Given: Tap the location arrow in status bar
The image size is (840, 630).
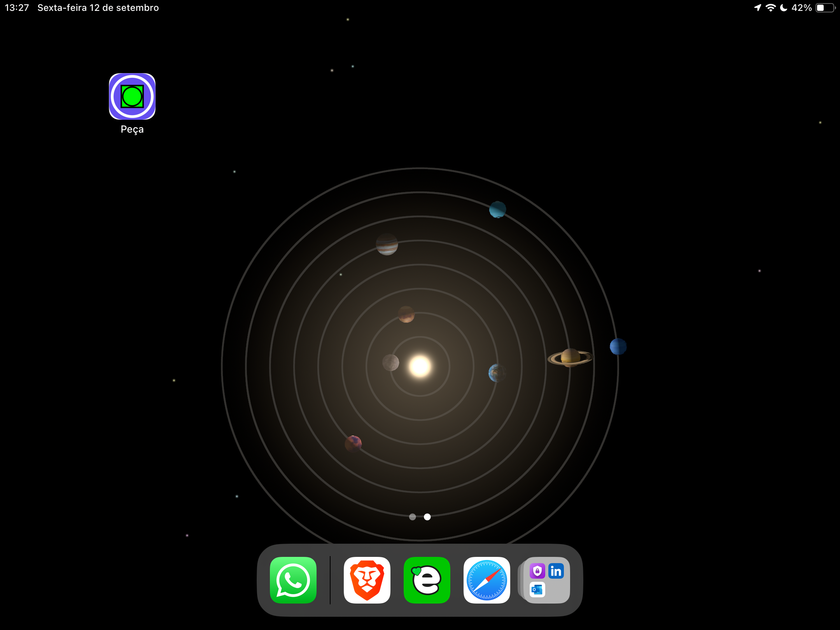Looking at the screenshot, I should (758, 8).
